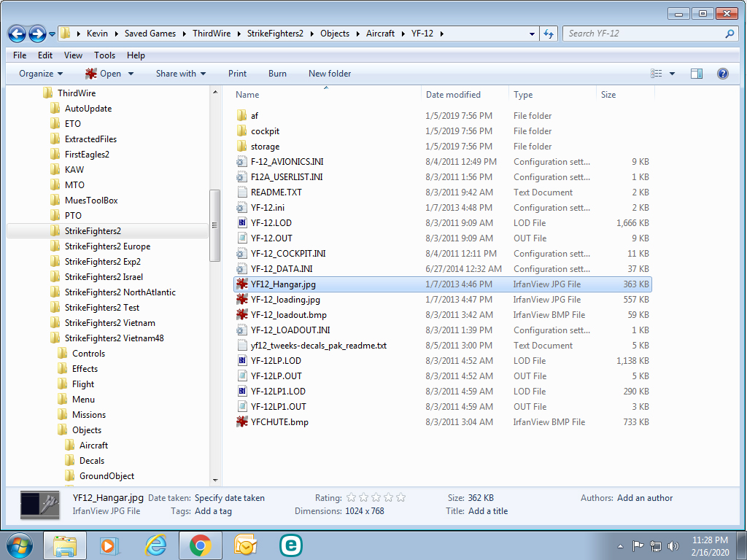Open Internet Explorer from taskbar

[x=155, y=545]
